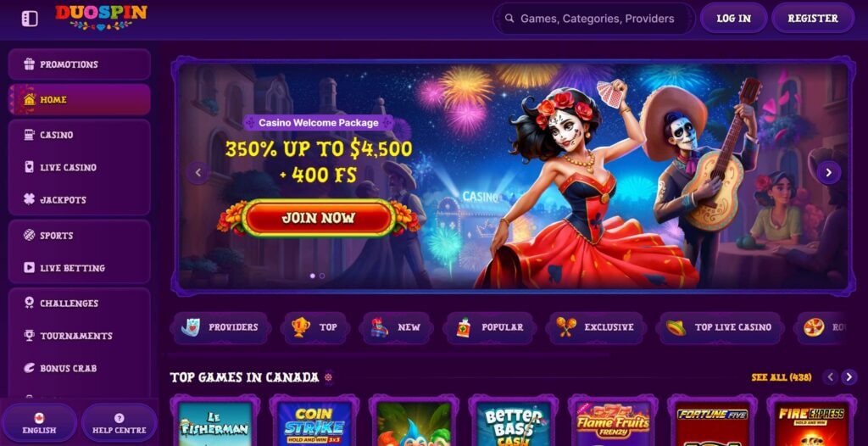Select the second banner slide dot
868x446 pixels.
coord(322,276)
